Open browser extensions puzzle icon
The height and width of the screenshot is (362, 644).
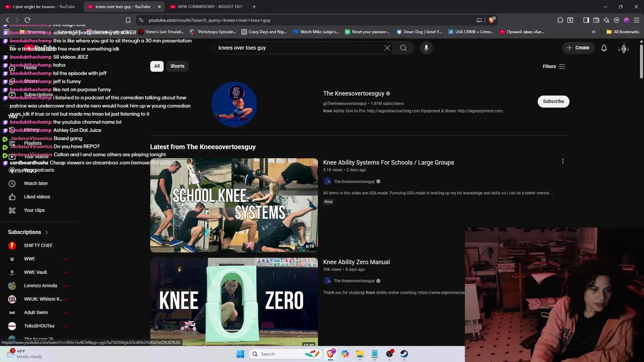tap(560, 20)
